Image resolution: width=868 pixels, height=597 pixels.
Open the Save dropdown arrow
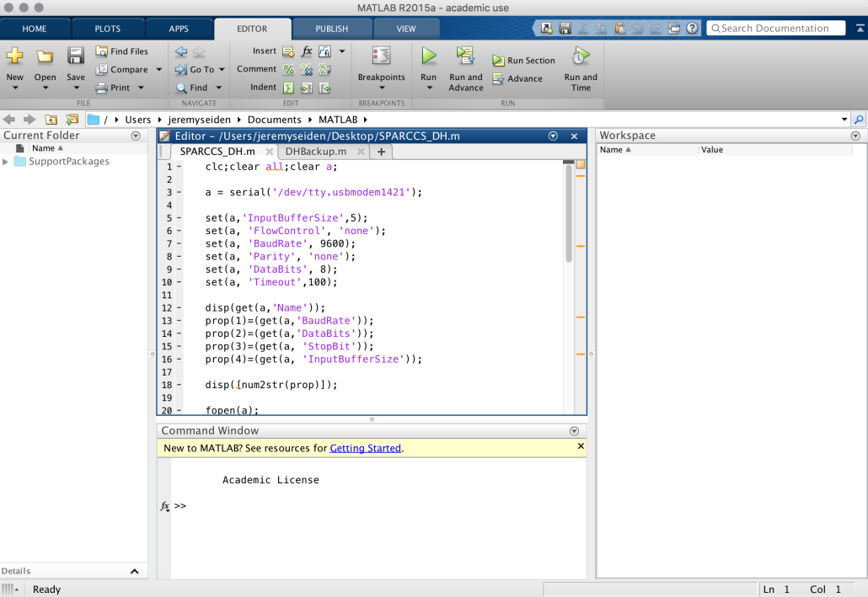tap(76, 88)
